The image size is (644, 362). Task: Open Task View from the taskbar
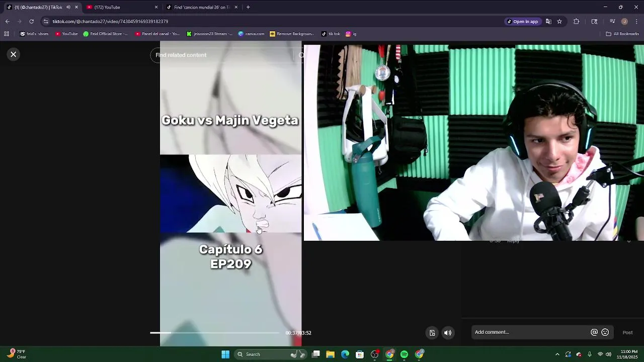pos(316,354)
